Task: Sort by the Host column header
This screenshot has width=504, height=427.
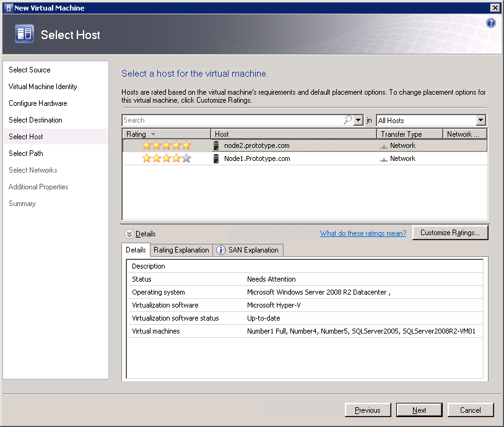Action: pos(293,134)
